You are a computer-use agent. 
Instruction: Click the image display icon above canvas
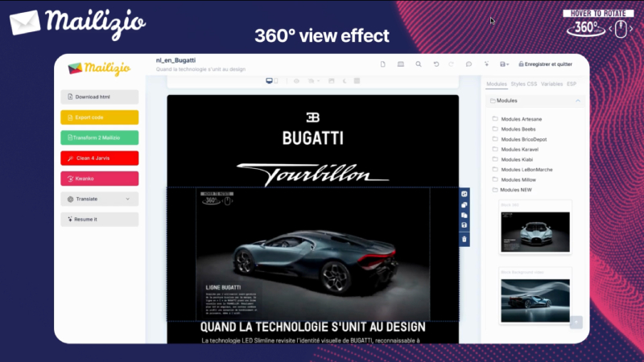[x=332, y=81]
